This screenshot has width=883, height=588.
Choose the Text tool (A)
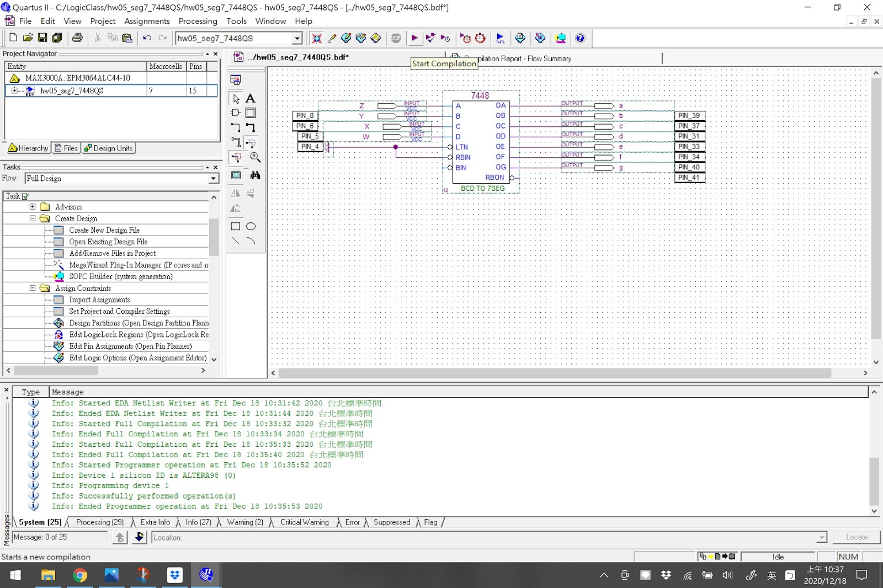click(251, 99)
